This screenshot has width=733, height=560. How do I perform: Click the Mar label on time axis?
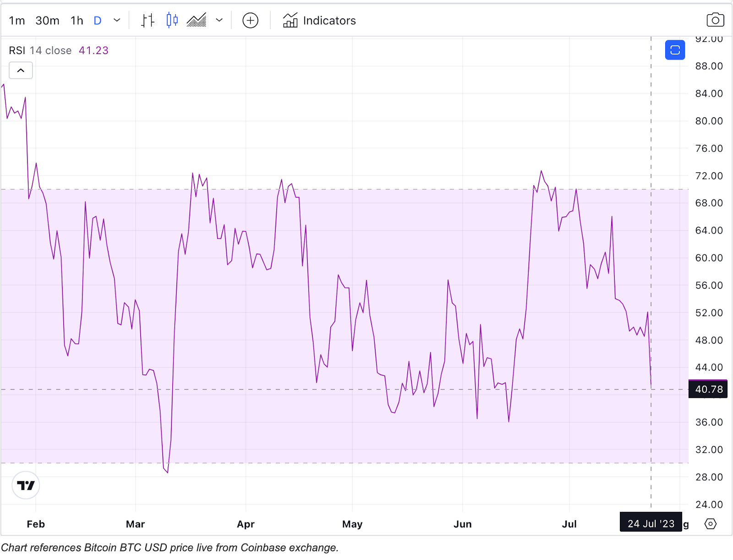coord(135,524)
